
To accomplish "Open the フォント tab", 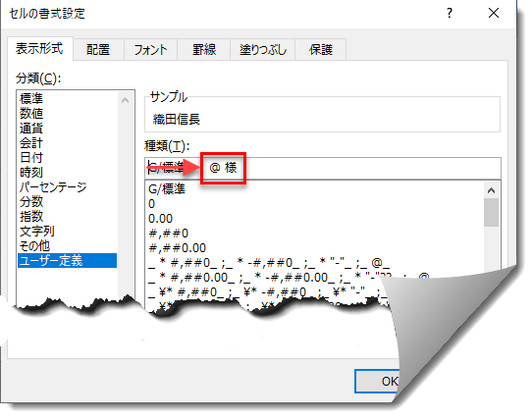I will coord(150,50).
